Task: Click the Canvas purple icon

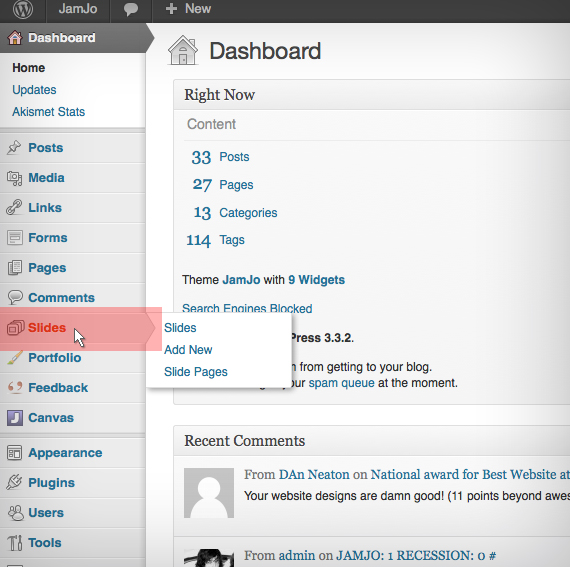Action: coord(15,418)
